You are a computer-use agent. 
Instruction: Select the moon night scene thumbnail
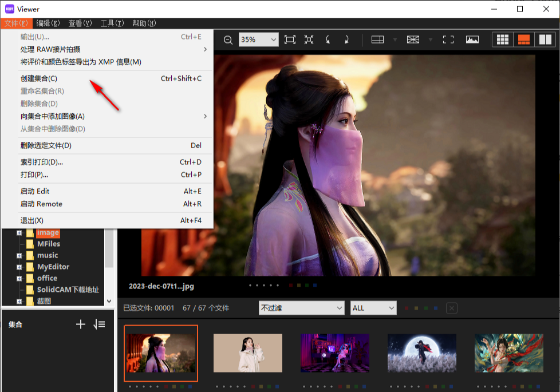(422, 353)
